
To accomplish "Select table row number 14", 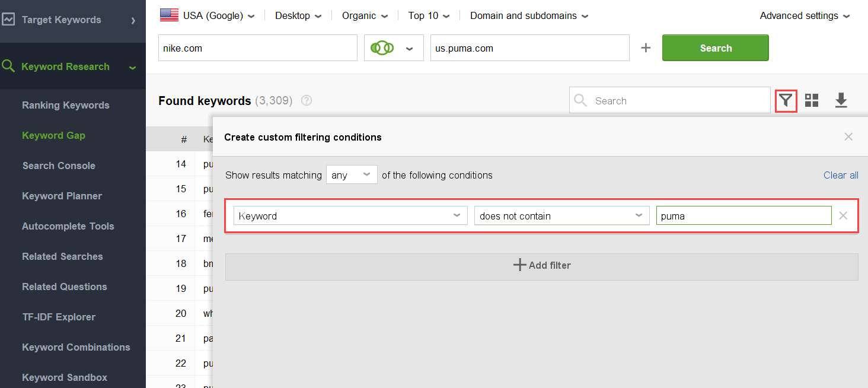I will tap(181, 164).
